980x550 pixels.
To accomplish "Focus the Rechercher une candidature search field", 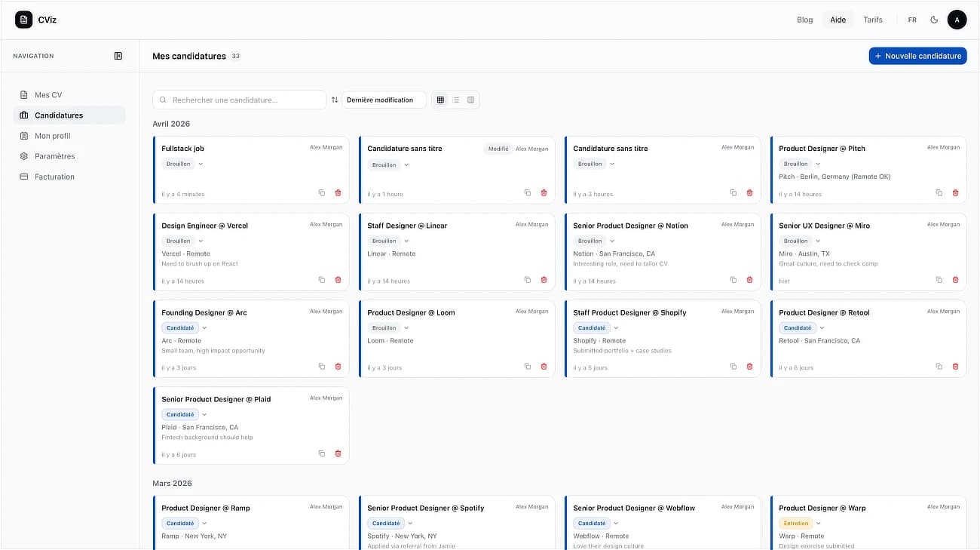I will 240,100.
